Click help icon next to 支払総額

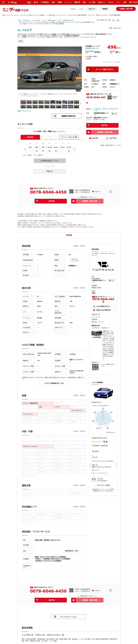pyautogui.click(x=99, y=46)
